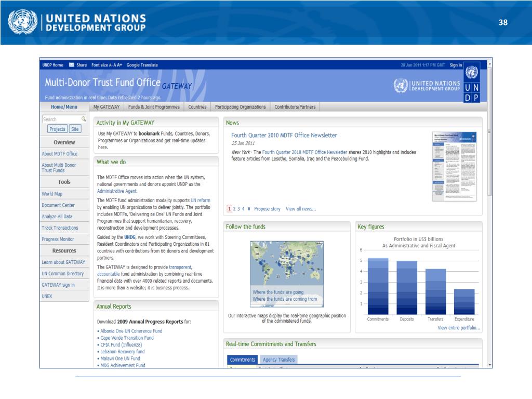Open Analyze All Data
Viewport: 532px width, 399px height.
(x=57, y=217)
